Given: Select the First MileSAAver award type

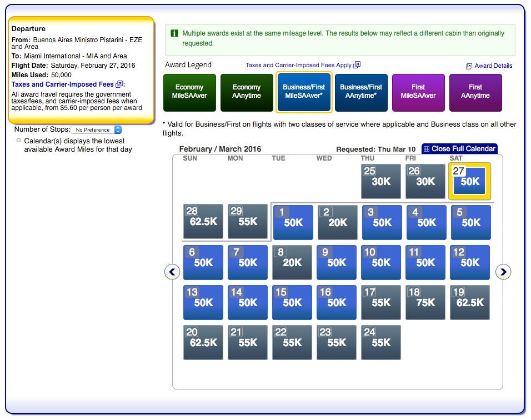Looking at the screenshot, I should 418,92.
